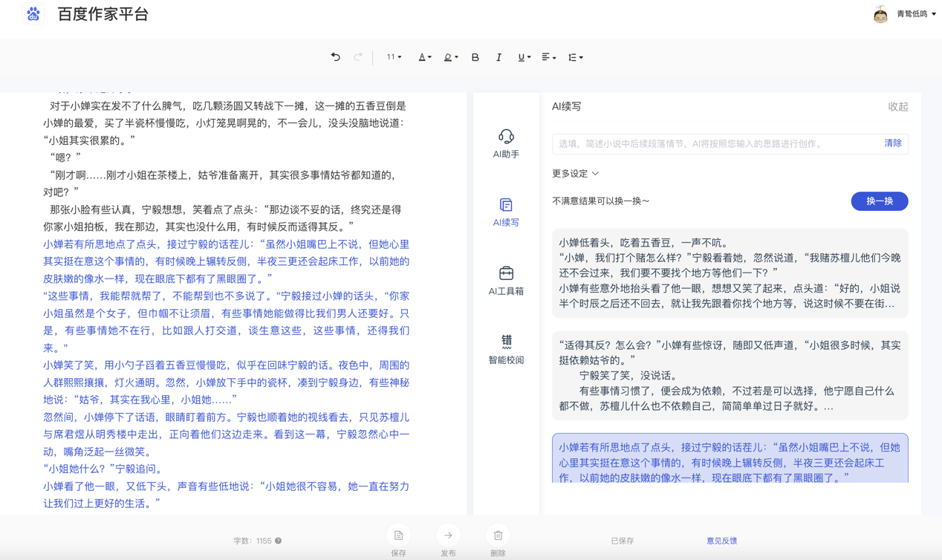Click the 不满意结果可以换一换 hint text
Screen dimensions: 942x560
601,201
